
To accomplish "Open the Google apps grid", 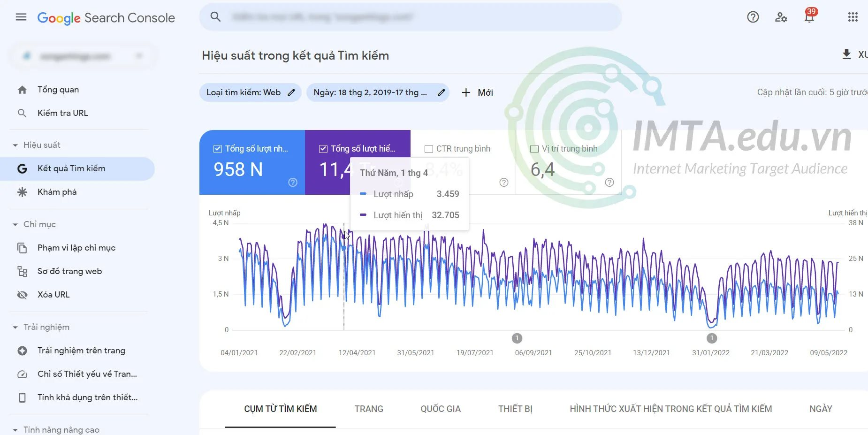I will (x=853, y=17).
